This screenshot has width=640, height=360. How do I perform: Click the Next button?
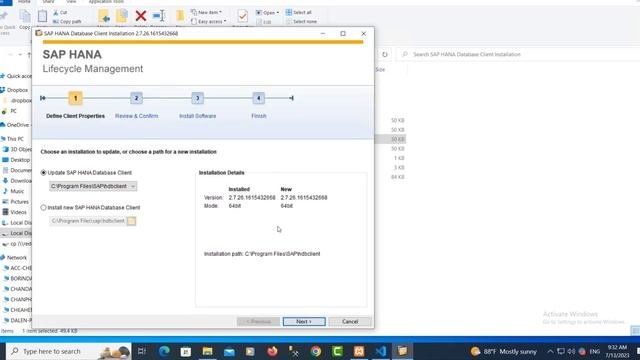click(x=304, y=322)
